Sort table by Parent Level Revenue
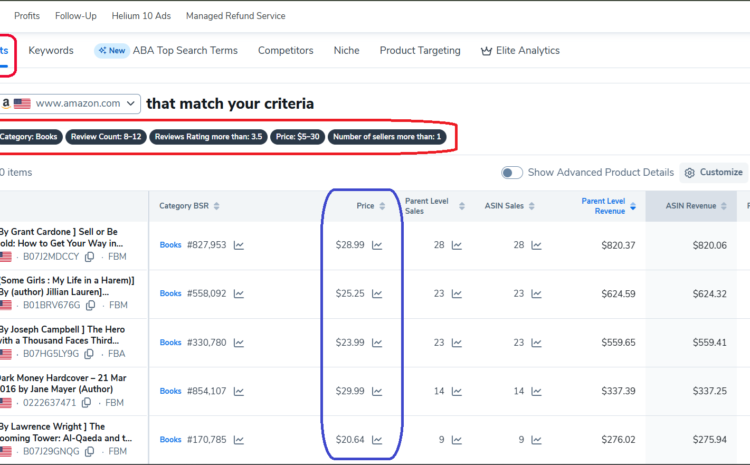Image resolution: width=750 pixels, height=465 pixels. 633,206
